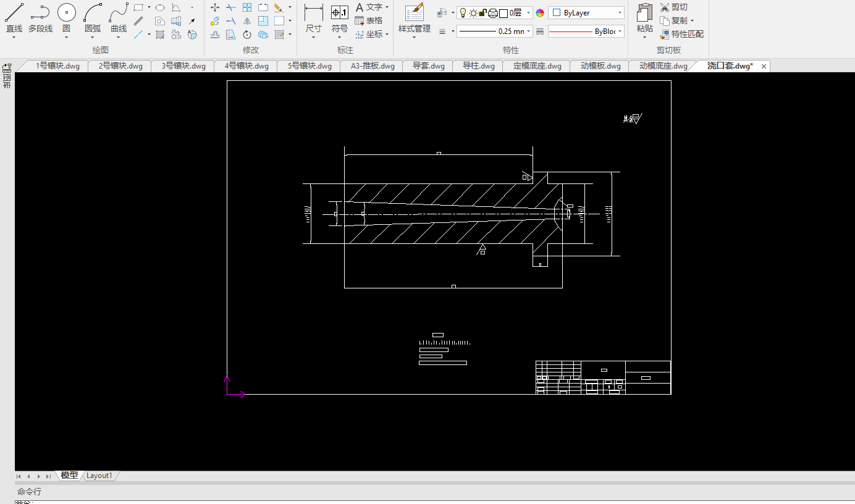The width and height of the screenshot is (855, 504).
Task: Choose the 多段线 polyline tool
Action: [40, 19]
